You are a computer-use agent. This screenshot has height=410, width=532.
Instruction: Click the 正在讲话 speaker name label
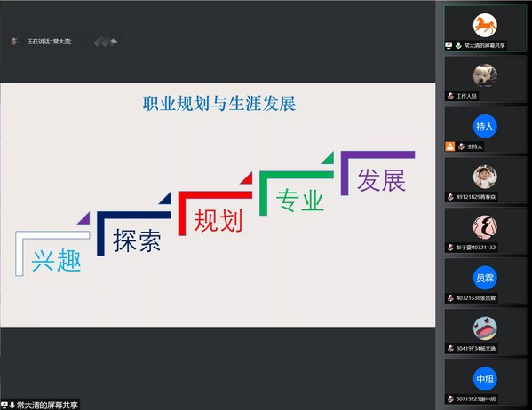[x=49, y=42]
